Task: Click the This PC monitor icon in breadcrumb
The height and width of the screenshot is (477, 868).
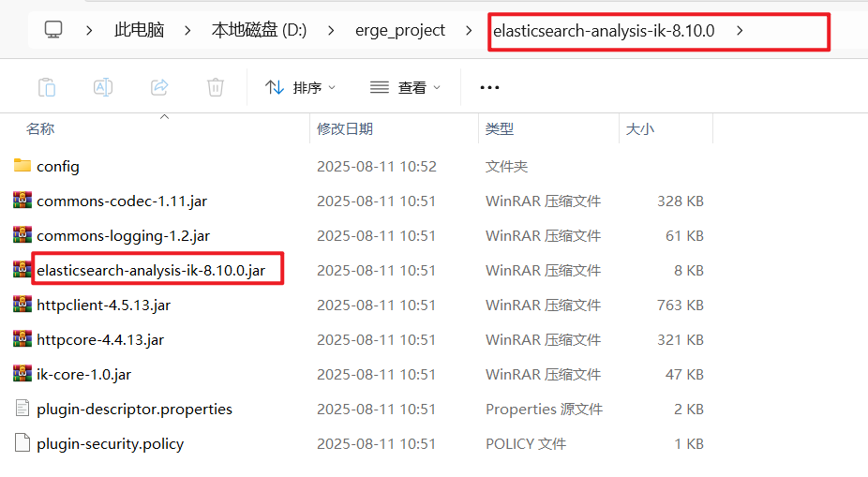Action: 53,29
